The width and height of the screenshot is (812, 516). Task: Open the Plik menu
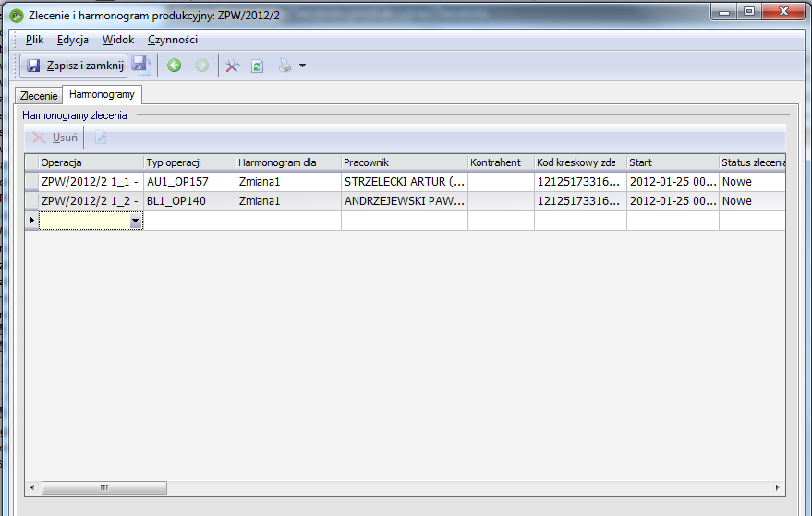click(x=35, y=40)
